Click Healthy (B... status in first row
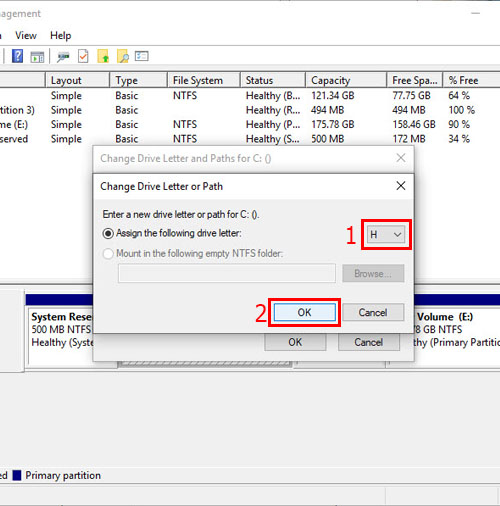 [273, 96]
